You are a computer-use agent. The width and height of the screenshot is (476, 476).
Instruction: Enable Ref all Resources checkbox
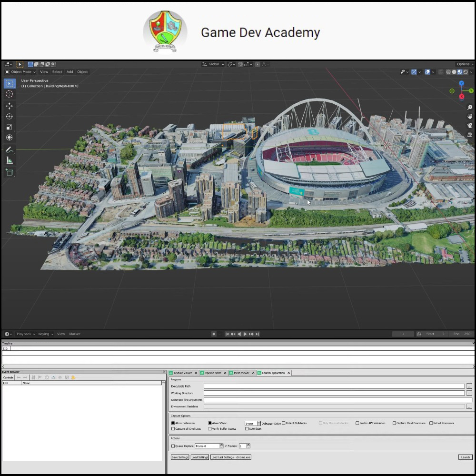(x=431, y=423)
